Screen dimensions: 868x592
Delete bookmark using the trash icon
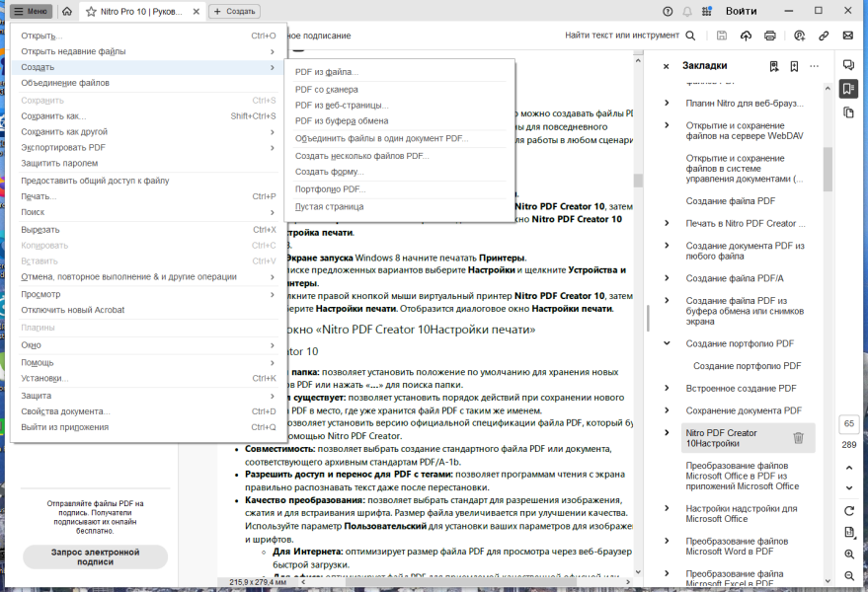[x=798, y=438]
